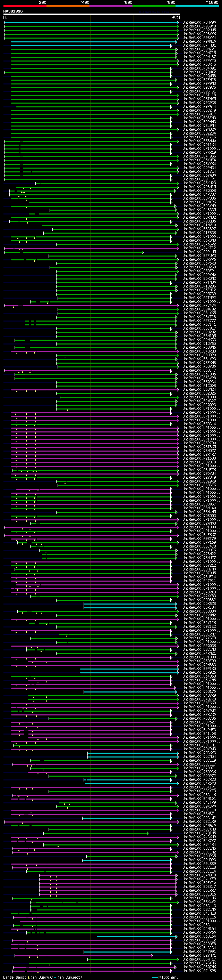Click the orange ~40% identity legend segment
222x980 pixels.
point(68,6)
